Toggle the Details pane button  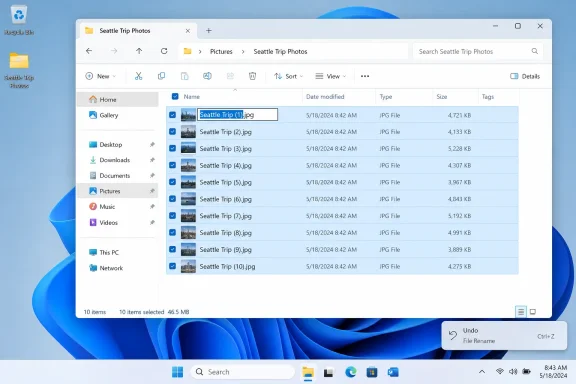pyautogui.click(x=525, y=76)
